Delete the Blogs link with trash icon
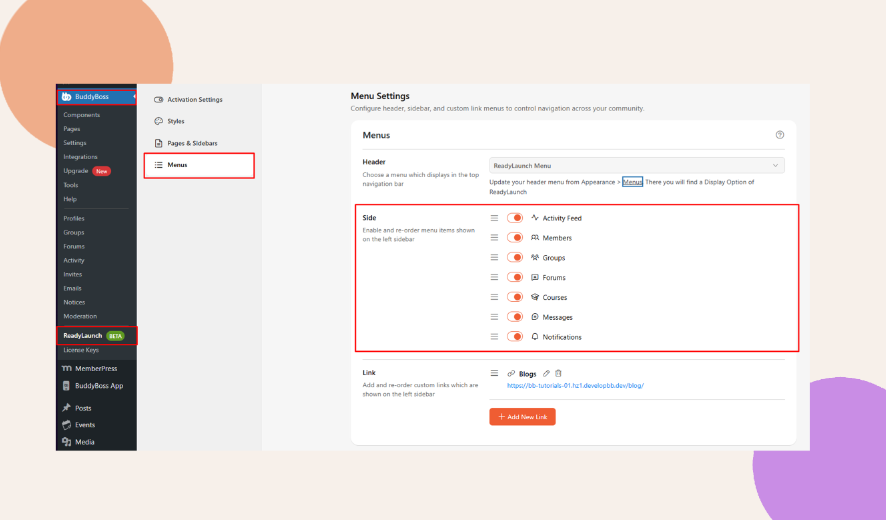 [559, 373]
